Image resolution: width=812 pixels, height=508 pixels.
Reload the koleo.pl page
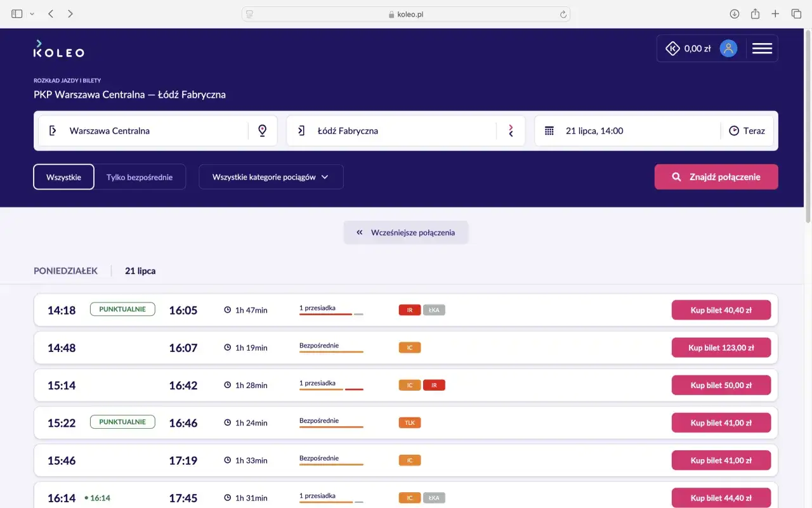(563, 14)
